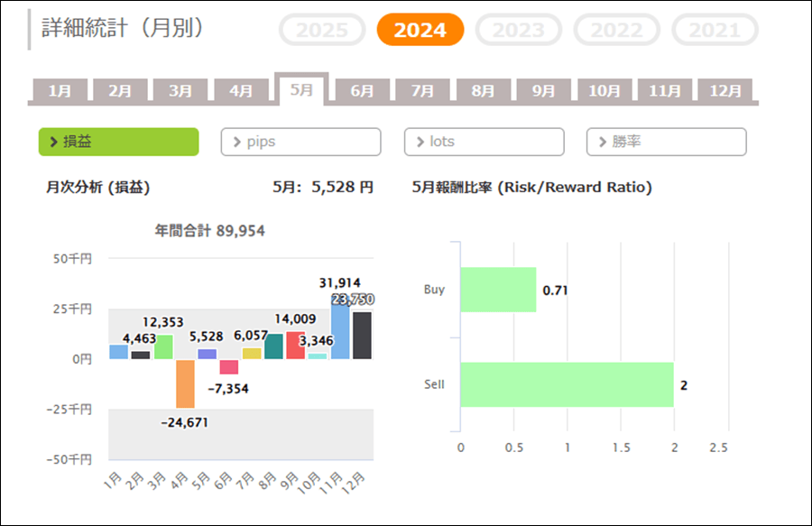
Task: Click the 1.5 x-axis label
Action: point(622,448)
